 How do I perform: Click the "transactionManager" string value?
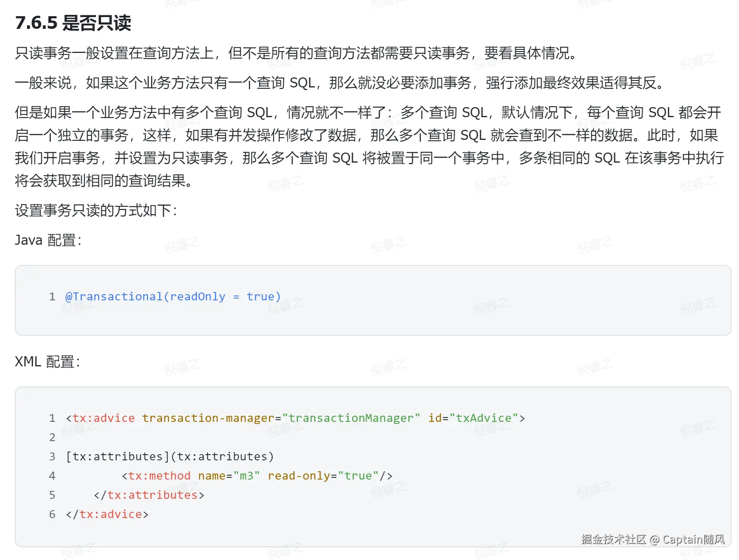(x=351, y=418)
